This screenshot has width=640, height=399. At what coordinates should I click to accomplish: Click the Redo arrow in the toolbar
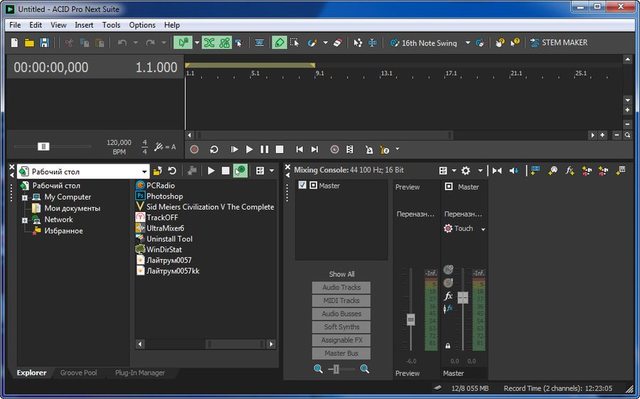(x=150, y=43)
